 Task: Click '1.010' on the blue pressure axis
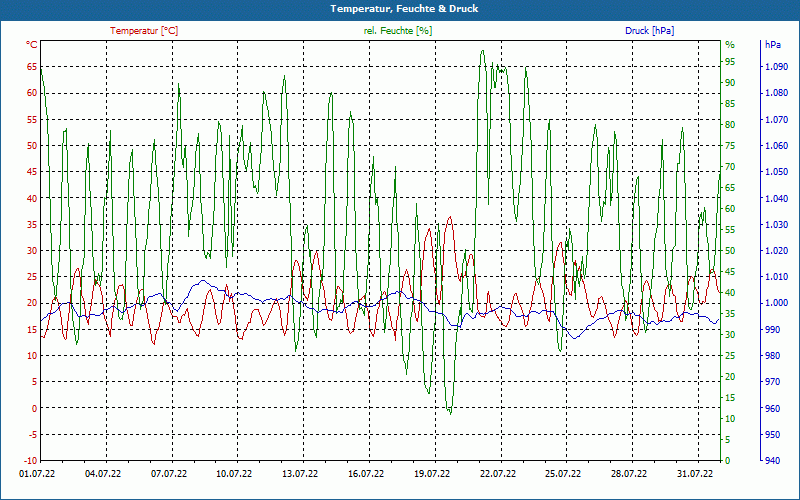777,277
